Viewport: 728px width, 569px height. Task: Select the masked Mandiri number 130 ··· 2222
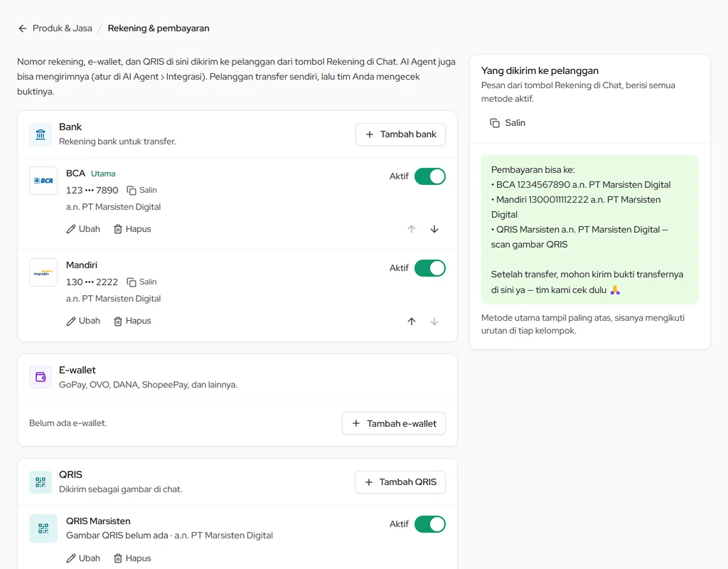92,282
